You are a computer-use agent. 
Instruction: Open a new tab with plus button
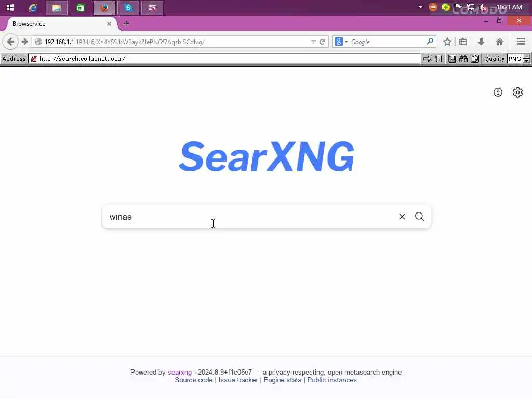click(x=126, y=24)
